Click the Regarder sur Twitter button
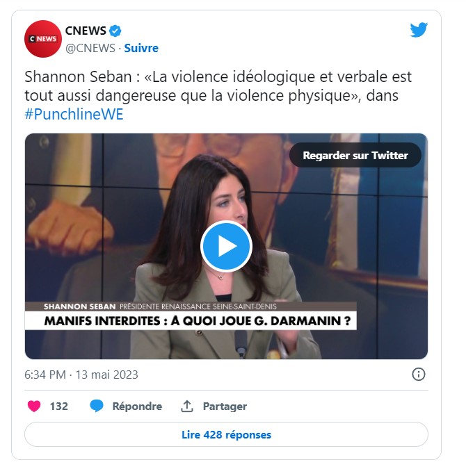This screenshot has width=466, height=476. tap(355, 155)
